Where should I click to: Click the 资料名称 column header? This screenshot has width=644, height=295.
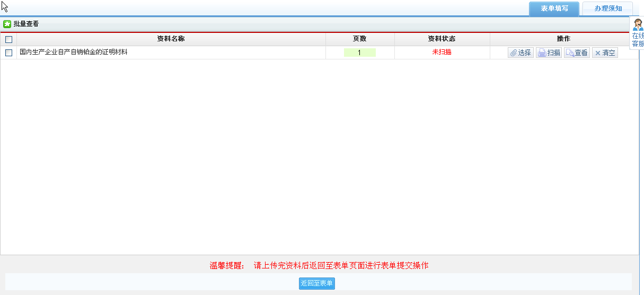pyautogui.click(x=171, y=39)
